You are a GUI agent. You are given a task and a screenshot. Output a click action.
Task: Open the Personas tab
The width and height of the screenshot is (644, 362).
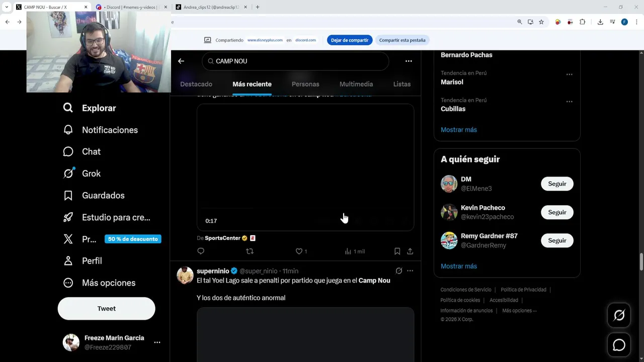pos(305,84)
